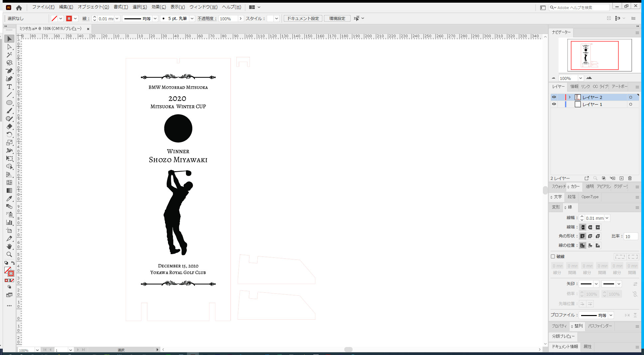The width and height of the screenshot is (644, 355).
Task: Click the stroke color swatch in control bar
Action: (69, 19)
